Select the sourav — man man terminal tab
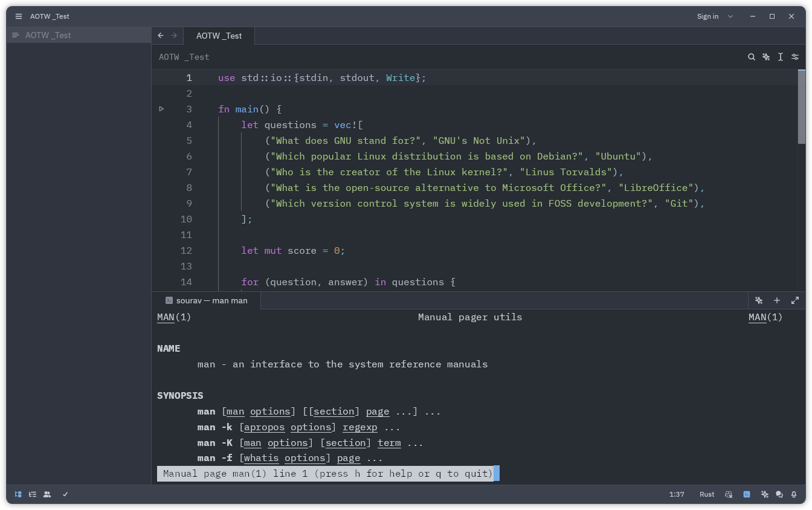This screenshot has height=510, width=812. pos(211,300)
